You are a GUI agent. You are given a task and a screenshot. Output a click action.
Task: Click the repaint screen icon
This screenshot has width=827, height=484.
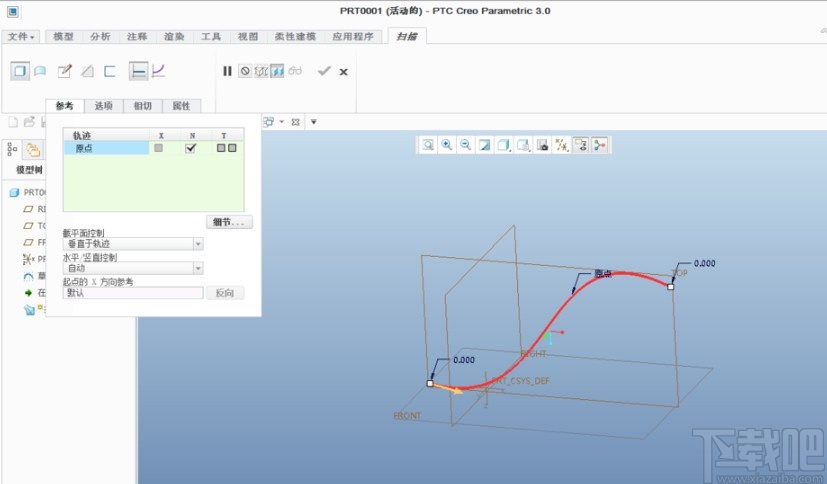tap(484, 145)
